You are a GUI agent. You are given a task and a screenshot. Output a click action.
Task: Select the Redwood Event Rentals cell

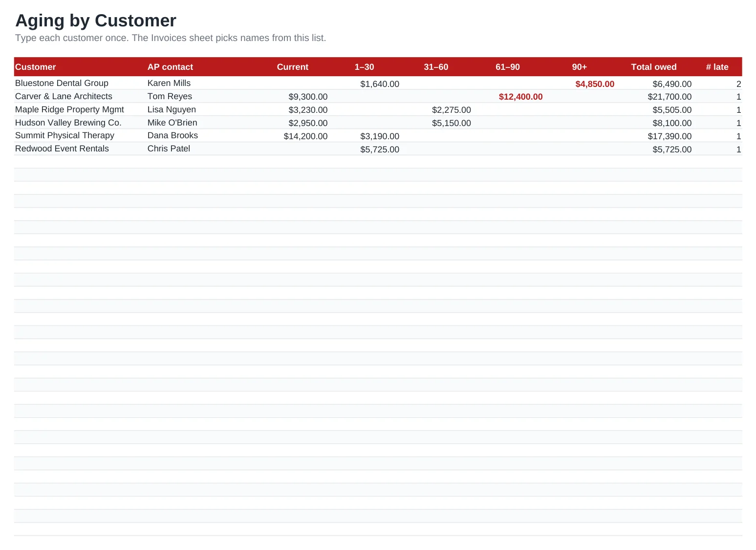click(62, 148)
